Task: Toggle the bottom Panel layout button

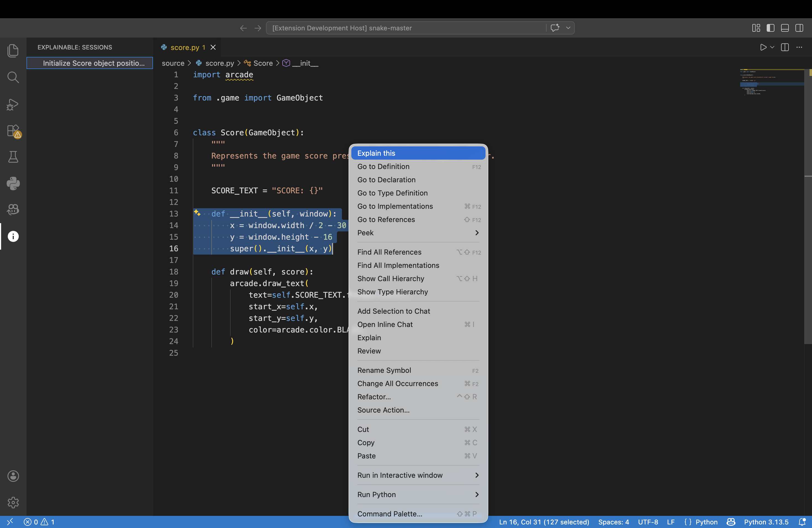Action: pos(785,28)
